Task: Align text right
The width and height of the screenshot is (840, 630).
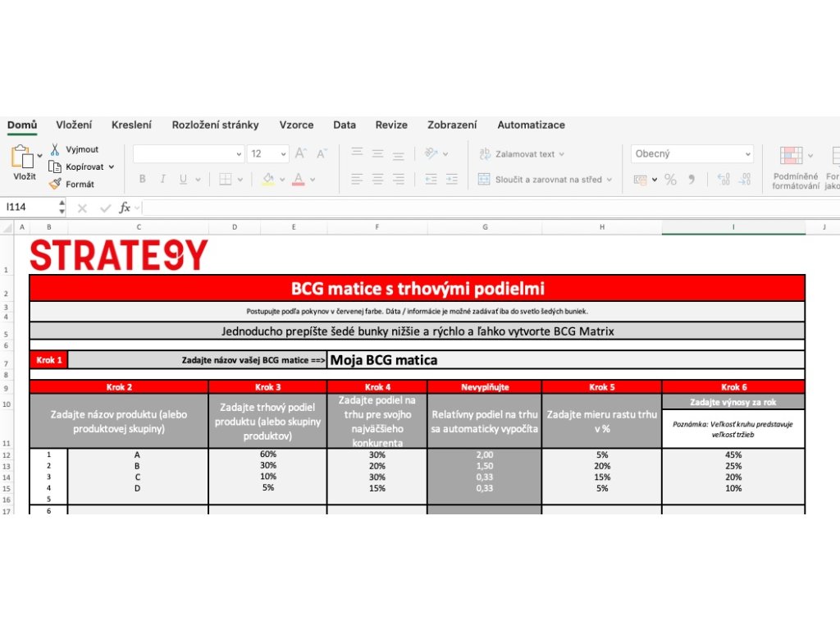Action: pos(398,179)
